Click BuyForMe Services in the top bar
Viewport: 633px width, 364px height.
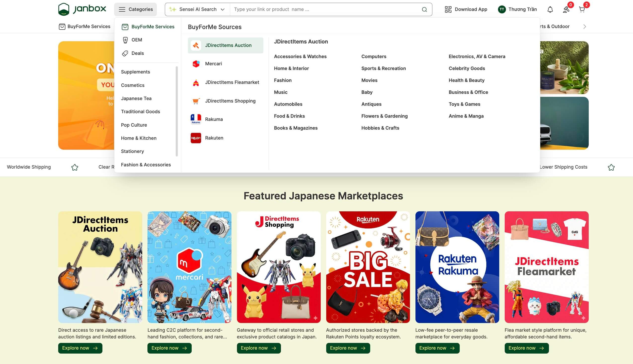[x=84, y=27]
